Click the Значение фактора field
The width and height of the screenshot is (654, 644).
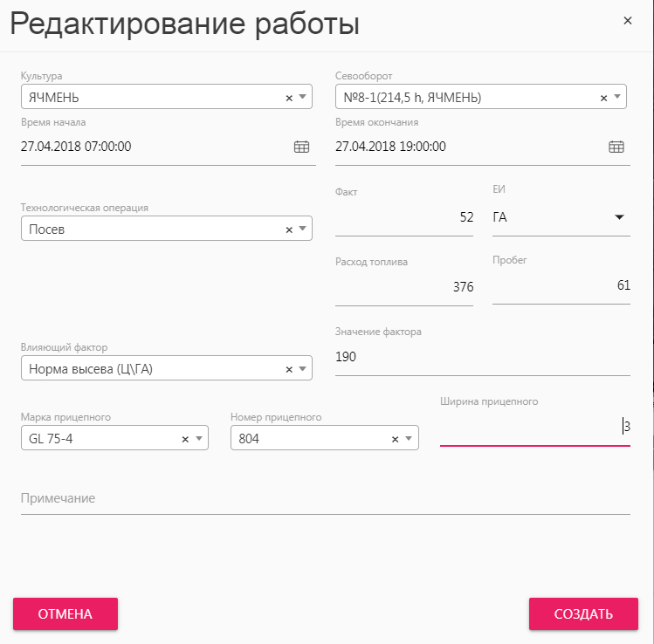click(x=483, y=357)
